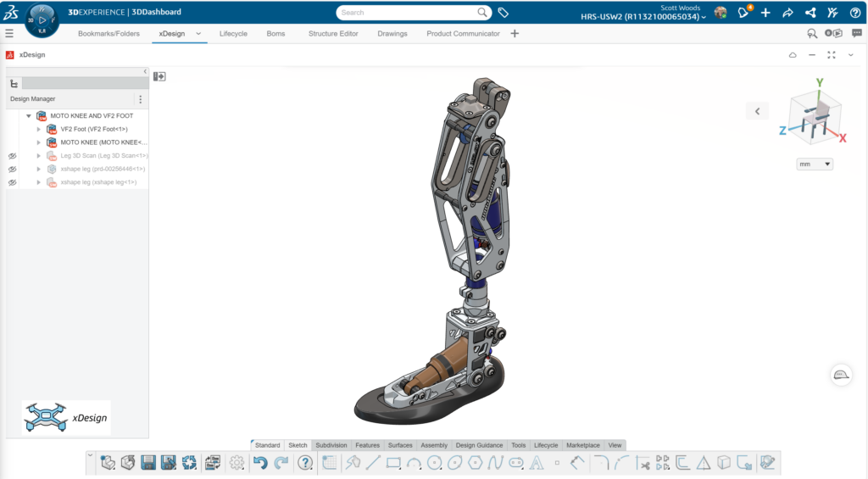
Task: Click the sketch Fillet tool
Action: click(601, 462)
